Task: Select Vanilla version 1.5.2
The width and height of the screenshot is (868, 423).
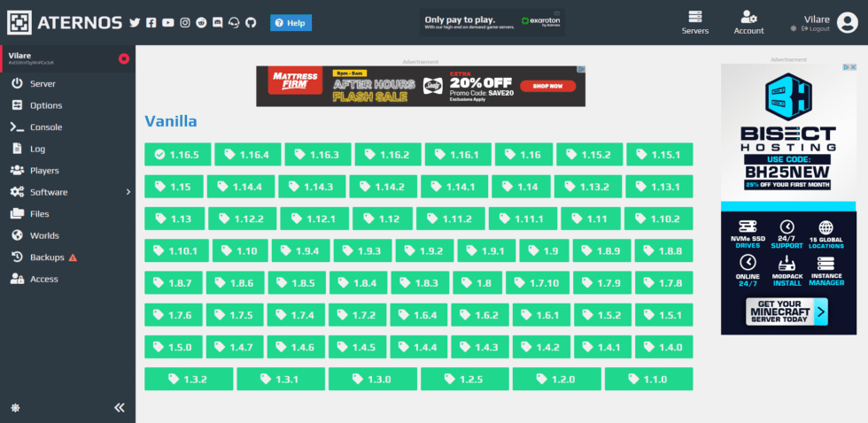Action: pyautogui.click(x=603, y=315)
